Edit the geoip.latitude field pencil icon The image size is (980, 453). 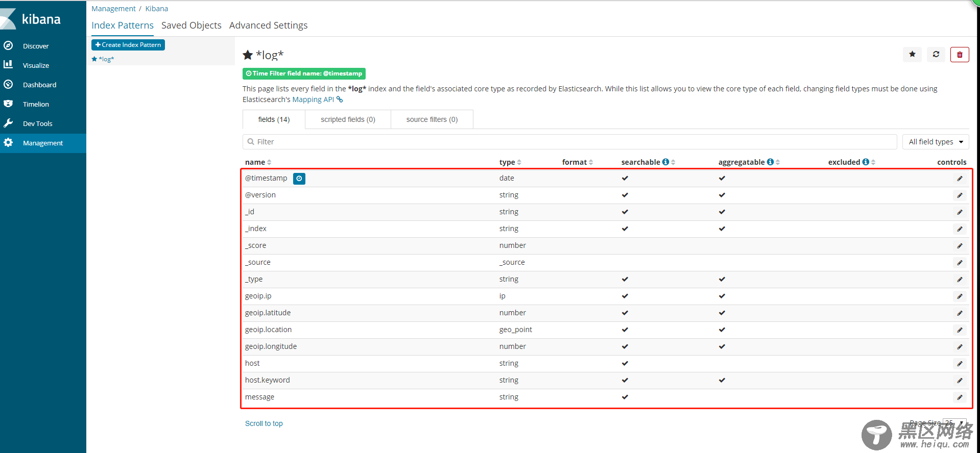click(x=960, y=313)
